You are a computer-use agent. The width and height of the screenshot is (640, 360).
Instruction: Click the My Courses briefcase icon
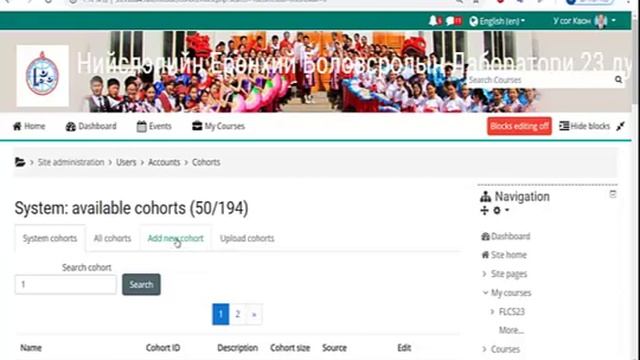[x=197, y=126]
